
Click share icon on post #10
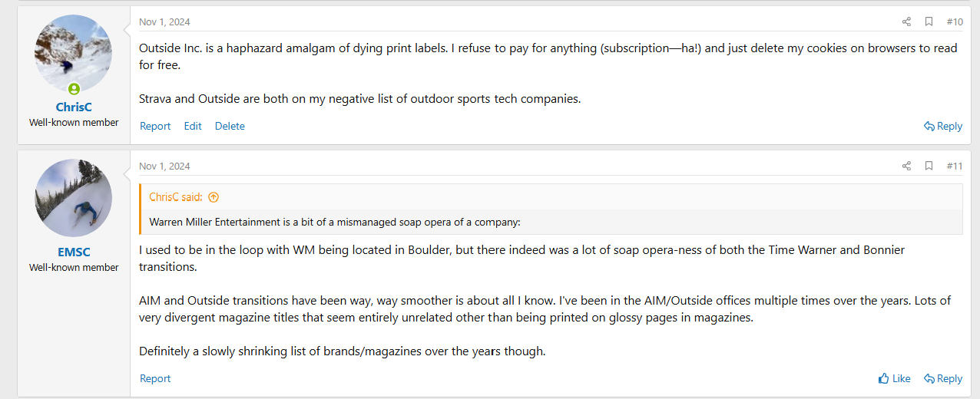[906, 21]
